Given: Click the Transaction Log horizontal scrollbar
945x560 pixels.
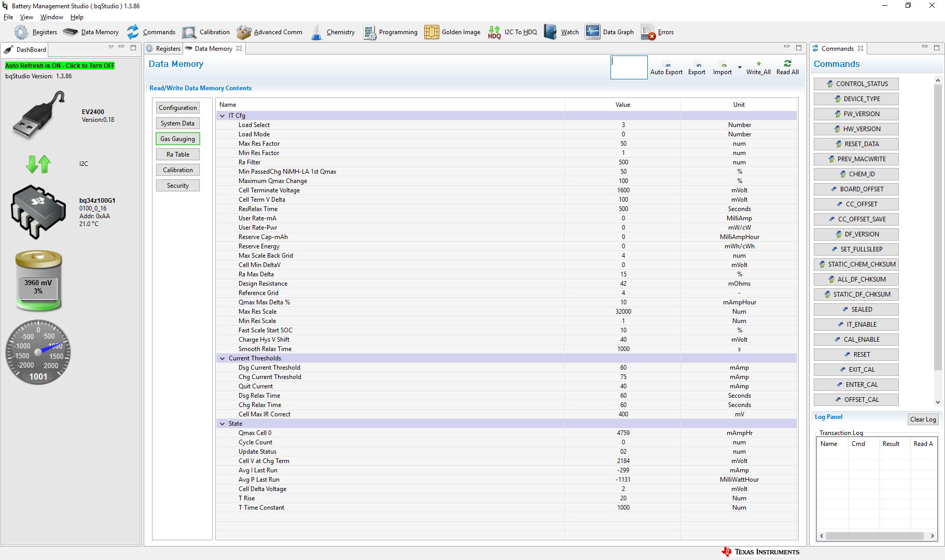Looking at the screenshot, I should [x=874, y=536].
